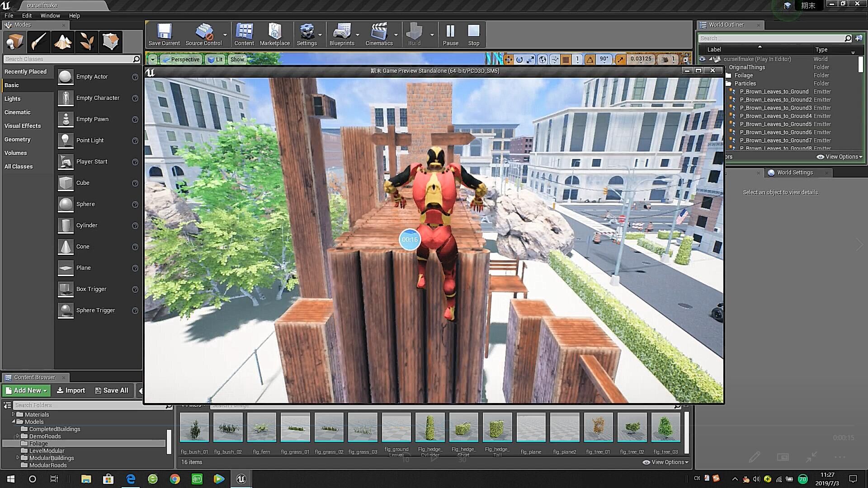Screen dimensions: 868x488
Task: Click the Build toolbar icon
Action: (x=414, y=35)
